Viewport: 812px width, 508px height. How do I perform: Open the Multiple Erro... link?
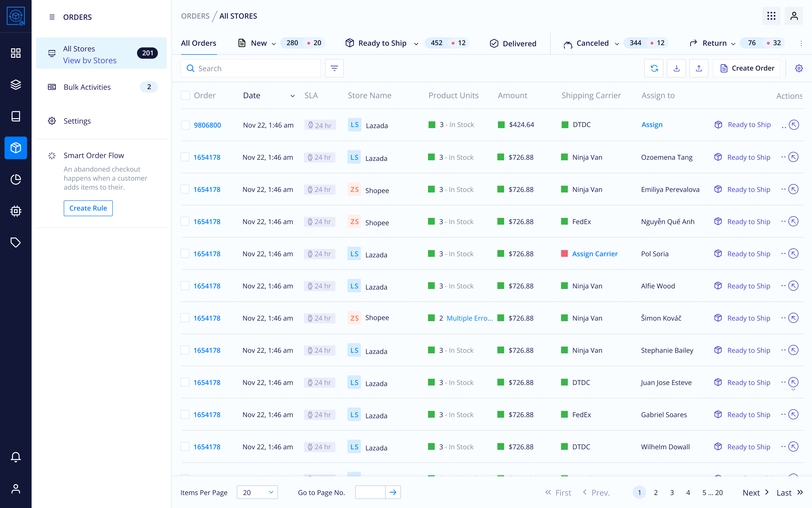click(469, 318)
